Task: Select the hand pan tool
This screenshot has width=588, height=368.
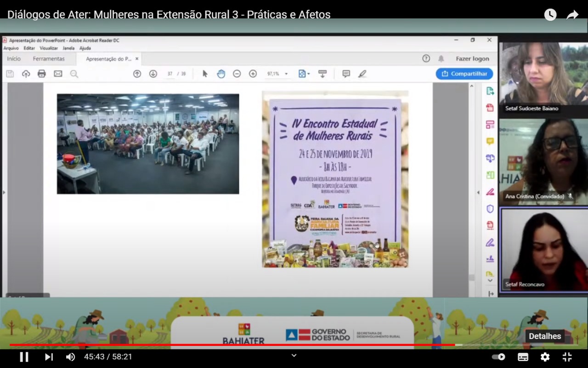Action: click(x=221, y=74)
